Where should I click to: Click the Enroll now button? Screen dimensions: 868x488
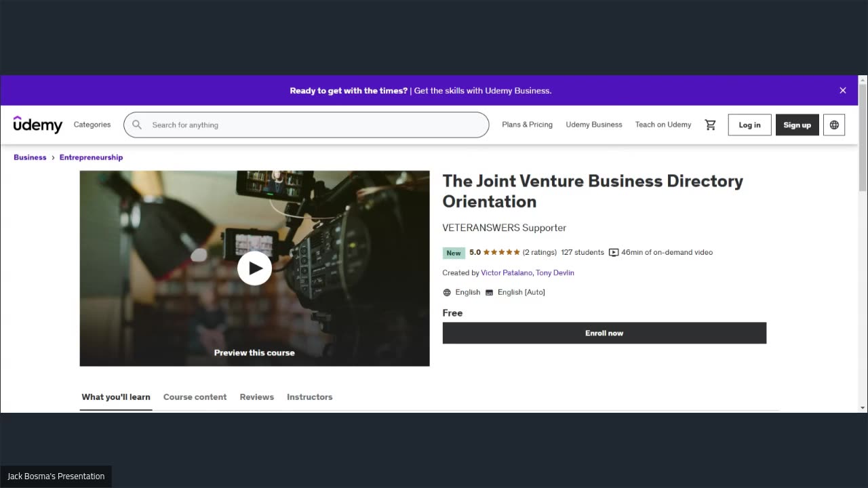[604, 333]
